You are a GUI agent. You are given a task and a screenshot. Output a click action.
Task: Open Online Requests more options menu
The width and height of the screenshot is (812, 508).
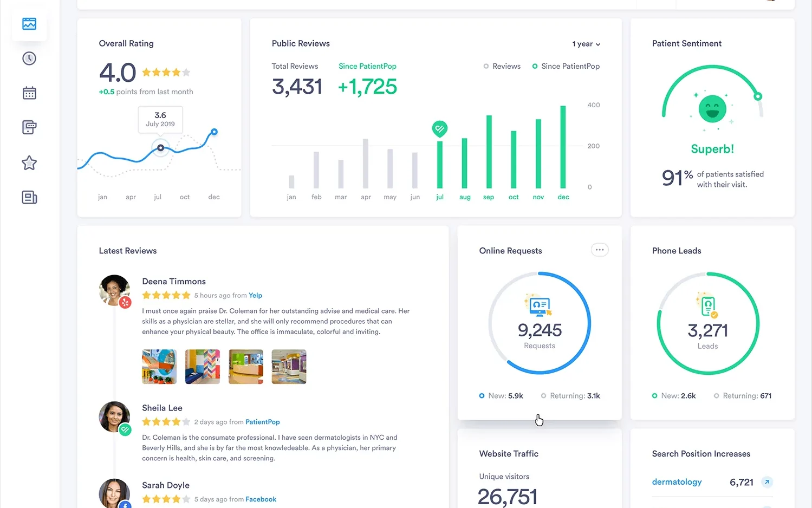point(599,250)
